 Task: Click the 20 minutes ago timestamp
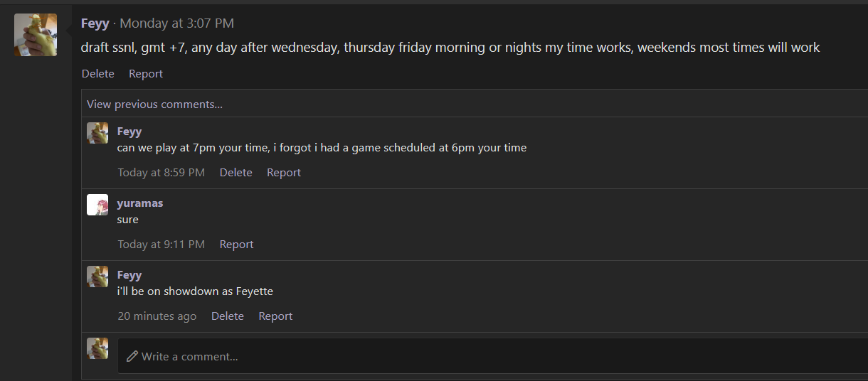coord(157,316)
